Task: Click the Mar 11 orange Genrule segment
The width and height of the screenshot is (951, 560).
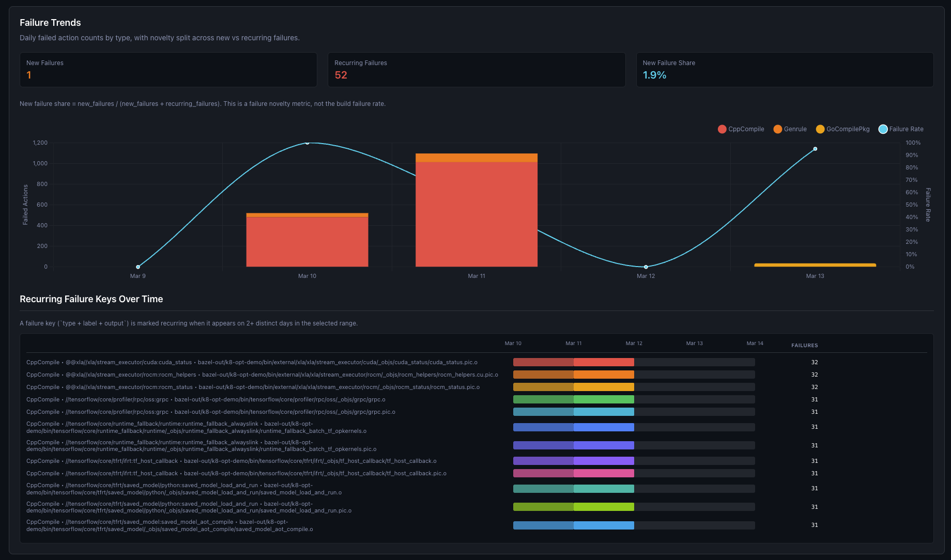Action: coord(477,158)
